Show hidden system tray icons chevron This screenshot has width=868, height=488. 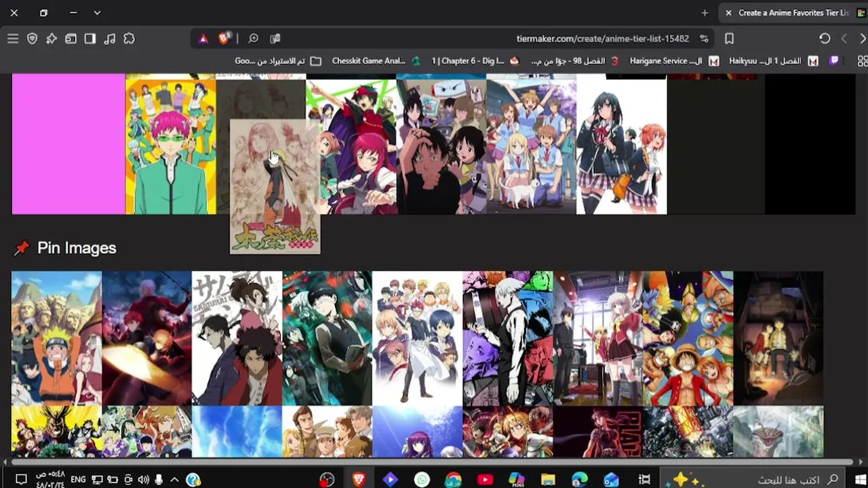tap(174, 479)
